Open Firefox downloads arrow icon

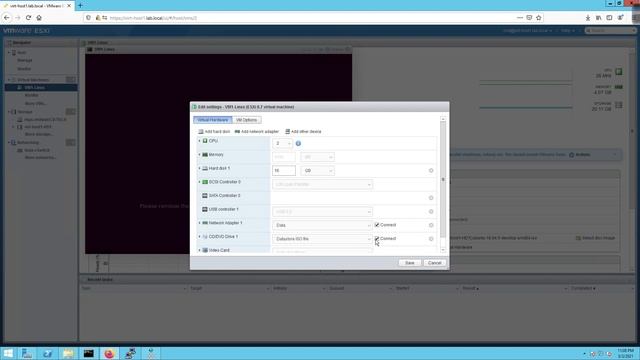(x=588, y=18)
